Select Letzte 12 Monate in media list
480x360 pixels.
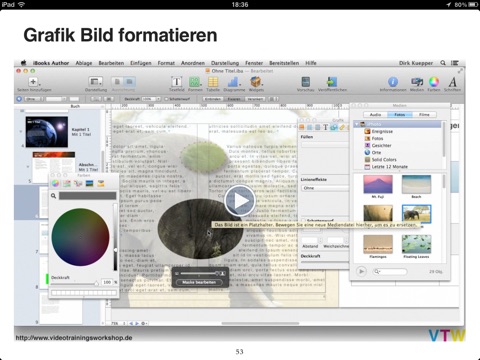point(389,166)
